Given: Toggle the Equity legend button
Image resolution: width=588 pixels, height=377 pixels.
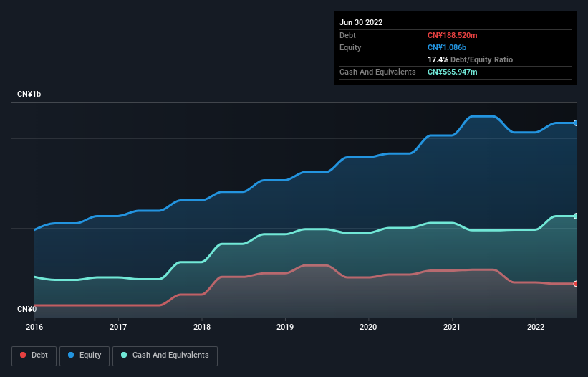Looking at the screenshot, I should (x=85, y=355).
